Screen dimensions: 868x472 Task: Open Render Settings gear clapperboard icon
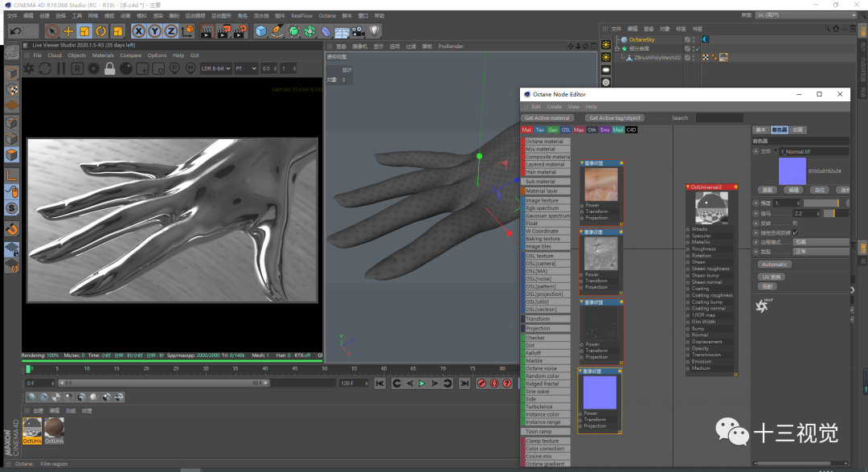click(240, 31)
